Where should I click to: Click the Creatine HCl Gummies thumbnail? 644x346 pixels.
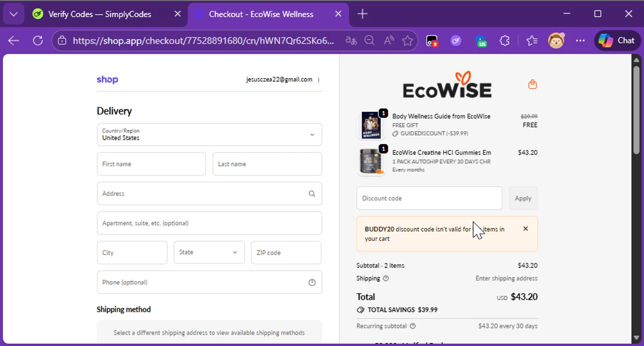click(371, 161)
